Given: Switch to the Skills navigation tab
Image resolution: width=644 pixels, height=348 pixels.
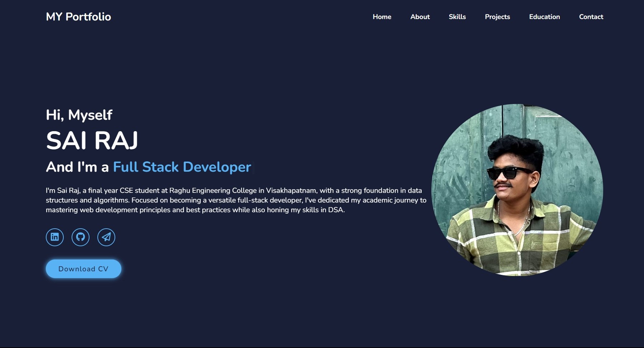Looking at the screenshot, I should (457, 17).
